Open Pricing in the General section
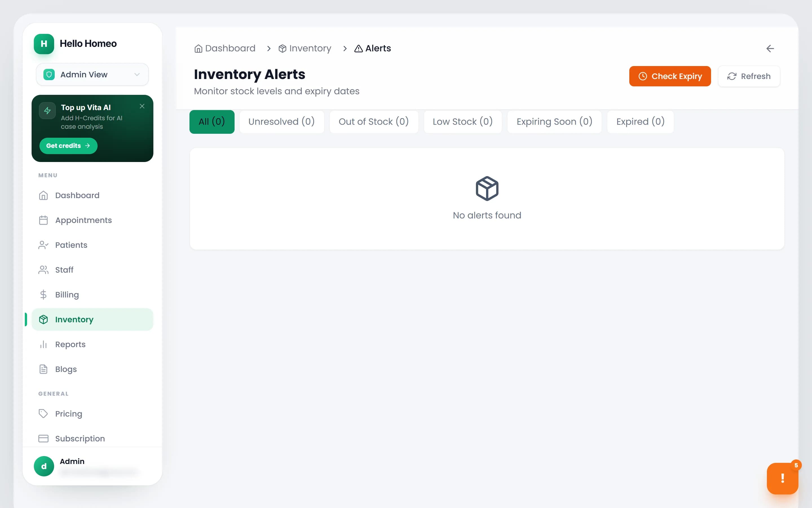The image size is (812, 508). click(x=92, y=413)
